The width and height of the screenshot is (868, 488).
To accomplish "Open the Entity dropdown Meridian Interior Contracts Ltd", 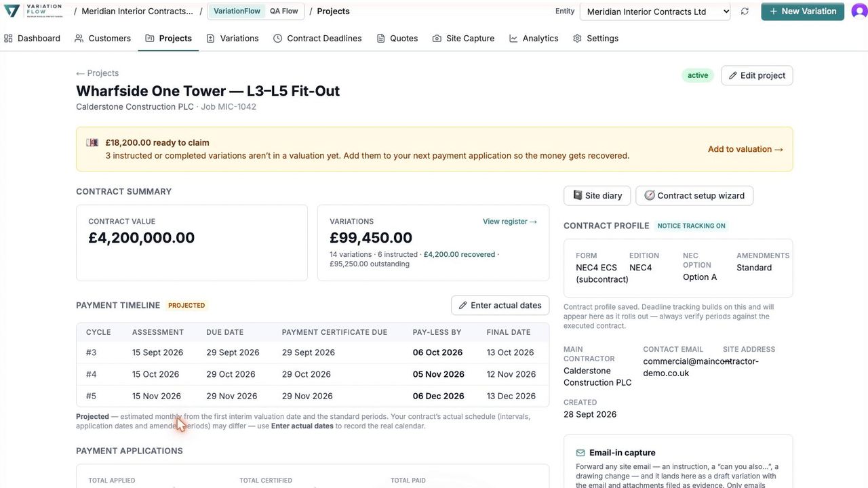I will (x=656, y=12).
